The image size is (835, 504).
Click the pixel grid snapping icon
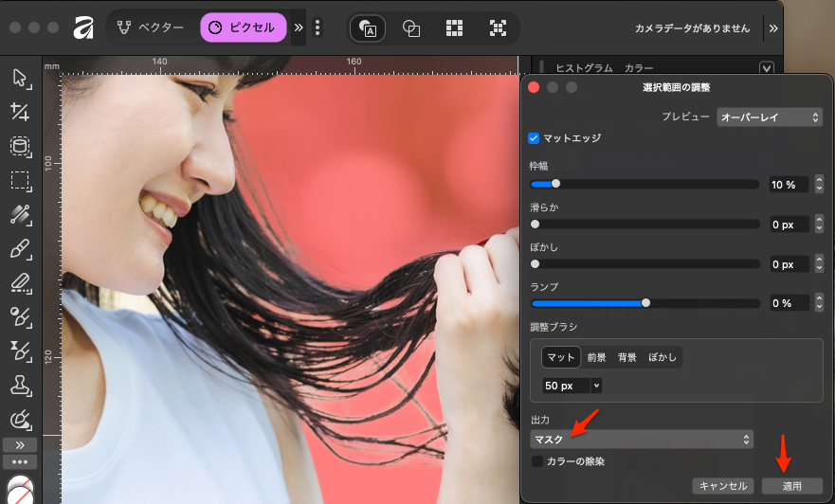pyautogui.click(x=455, y=28)
